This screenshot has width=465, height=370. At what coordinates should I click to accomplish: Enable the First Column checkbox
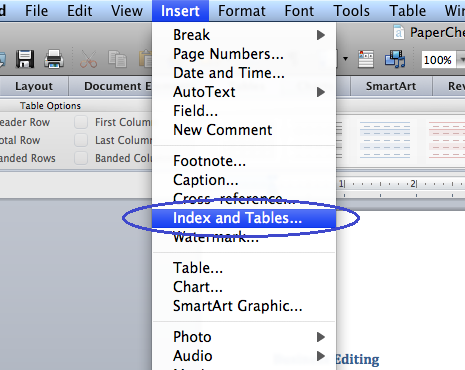coord(81,122)
